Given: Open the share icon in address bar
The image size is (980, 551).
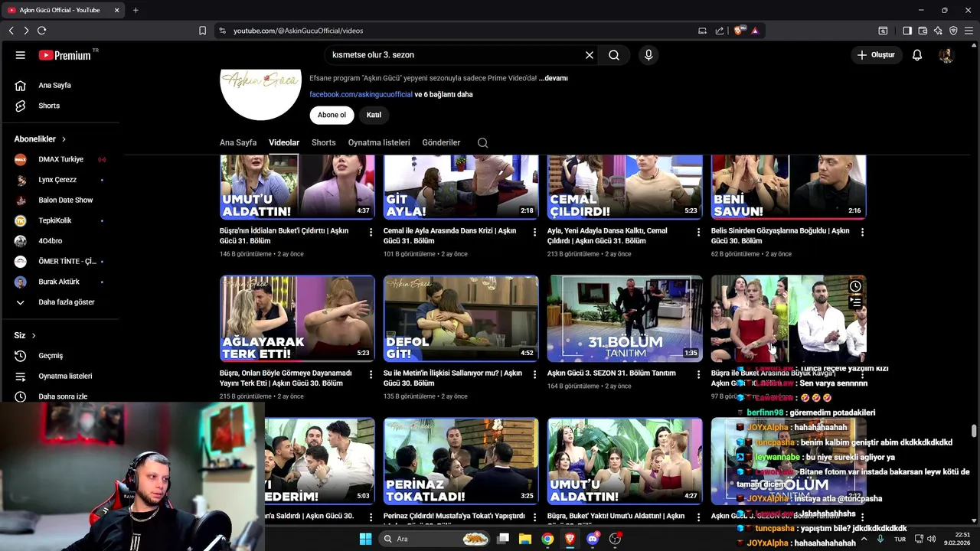Looking at the screenshot, I should [x=720, y=31].
